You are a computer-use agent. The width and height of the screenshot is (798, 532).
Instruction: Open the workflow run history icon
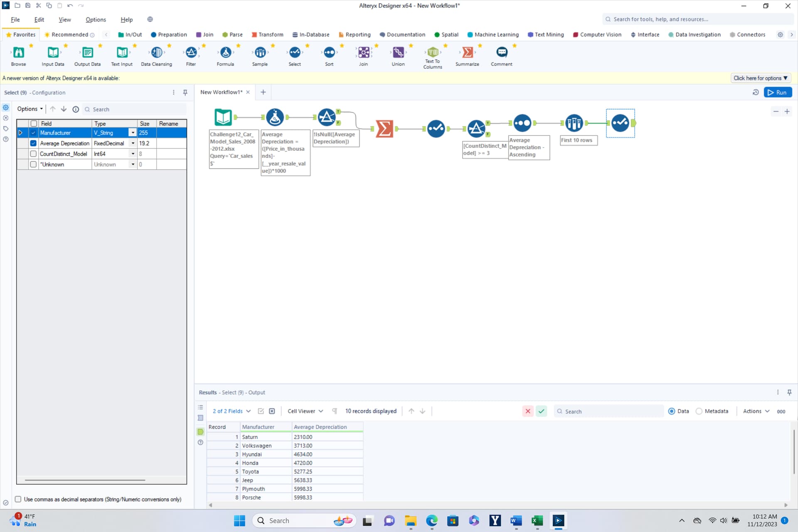(x=756, y=92)
